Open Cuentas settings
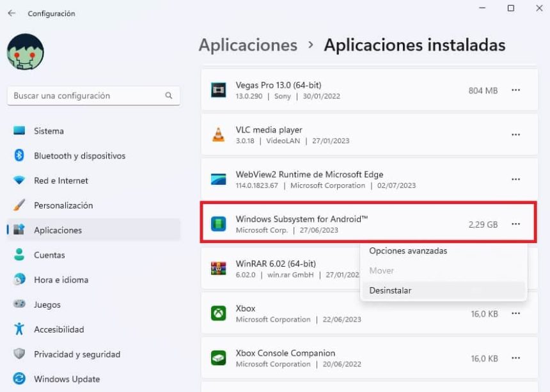The image size is (550, 392). [93, 255]
